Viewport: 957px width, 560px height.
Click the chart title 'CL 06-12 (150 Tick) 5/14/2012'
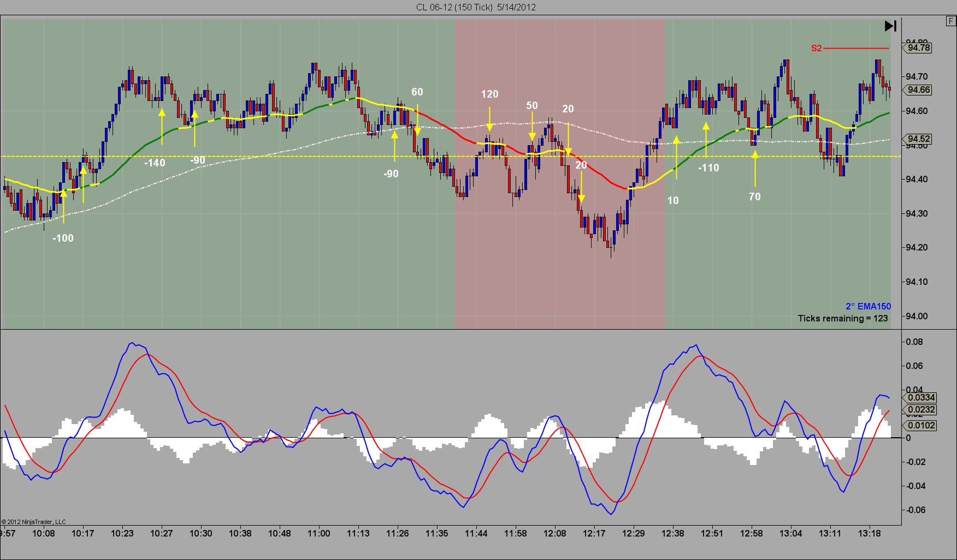(476, 7)
